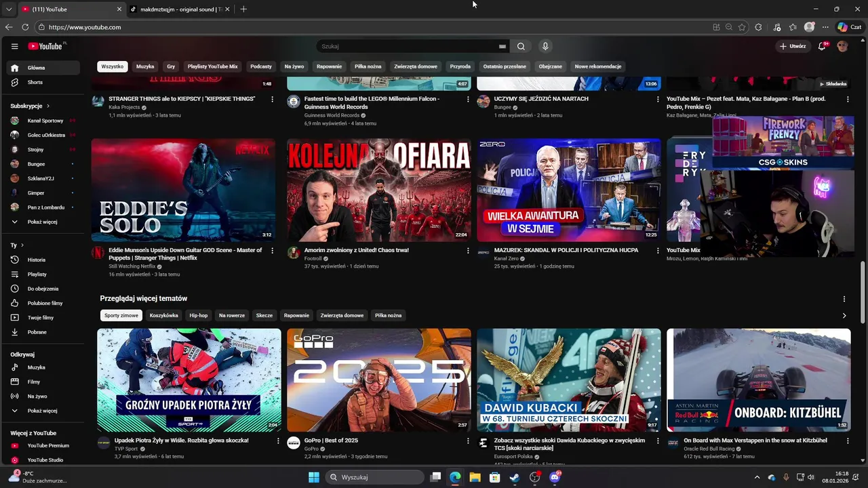Screen dimensions: 868x488
Task: Open the account avatar menu
Action: [842, 46]
